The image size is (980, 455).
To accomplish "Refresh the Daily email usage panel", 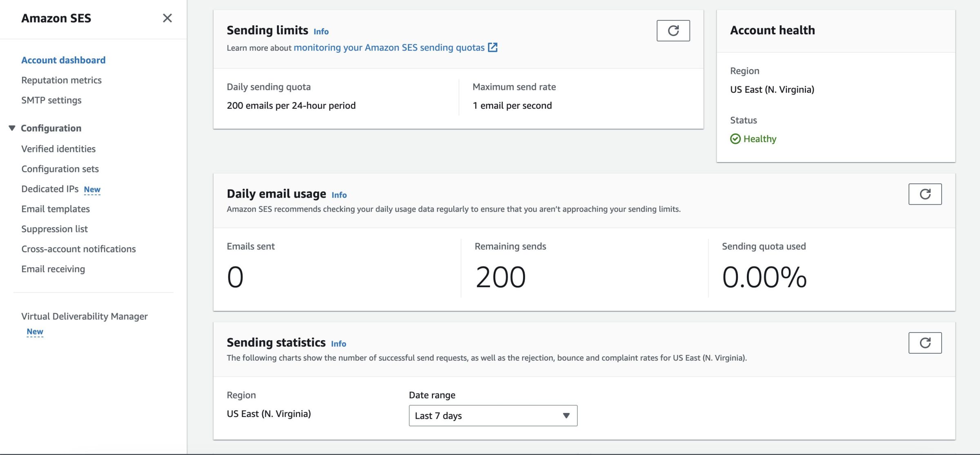I will [925, 194].
